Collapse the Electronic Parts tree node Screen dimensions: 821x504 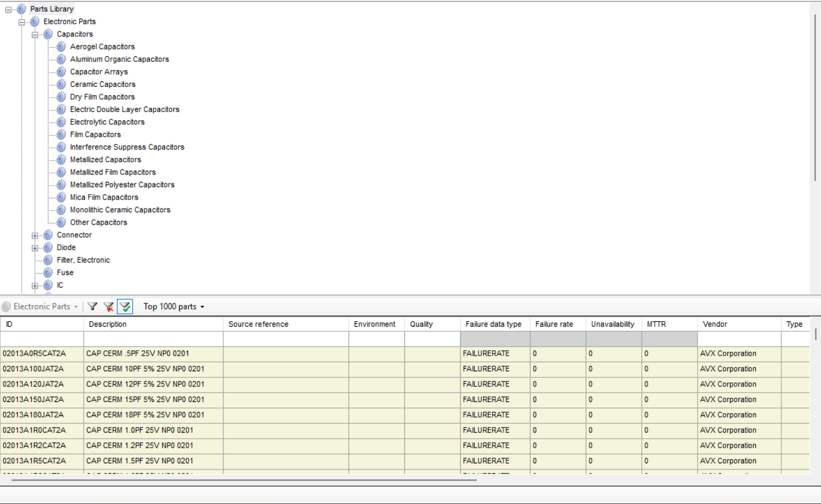point(21,22)
